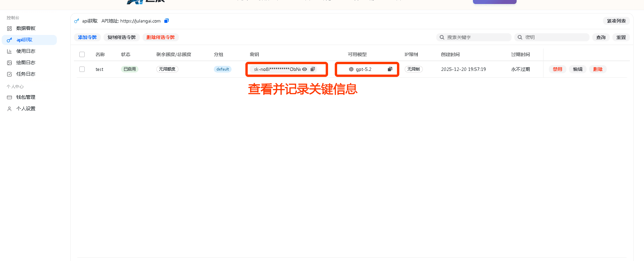Viewport: 644px width, 261px height.
Task: Edit the test token with 编辑
Action: (577, 69)
